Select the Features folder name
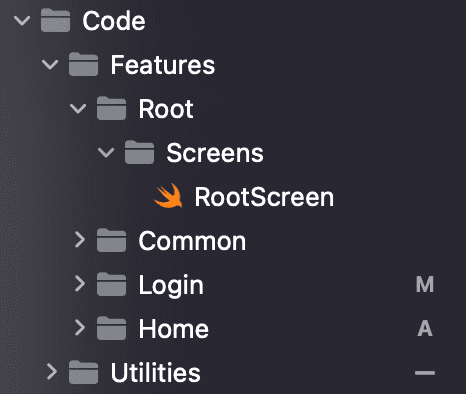Screen dimensions: 466x394 (163, 65)
